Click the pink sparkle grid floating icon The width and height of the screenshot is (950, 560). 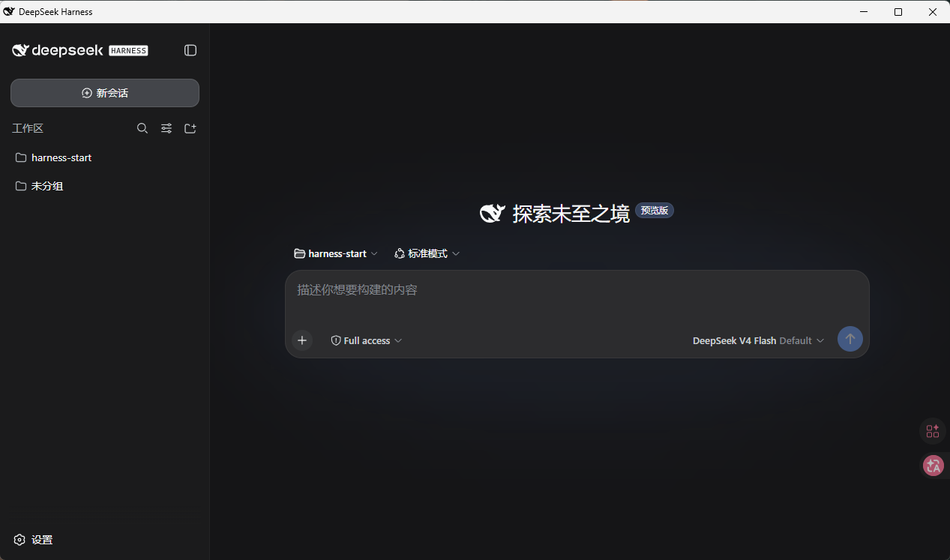[x=933, y=431]
